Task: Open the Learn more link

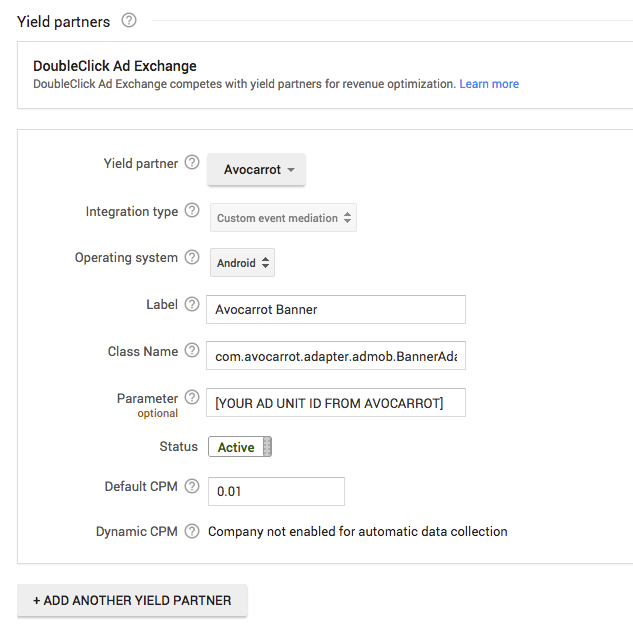Action: pos(489,84)
